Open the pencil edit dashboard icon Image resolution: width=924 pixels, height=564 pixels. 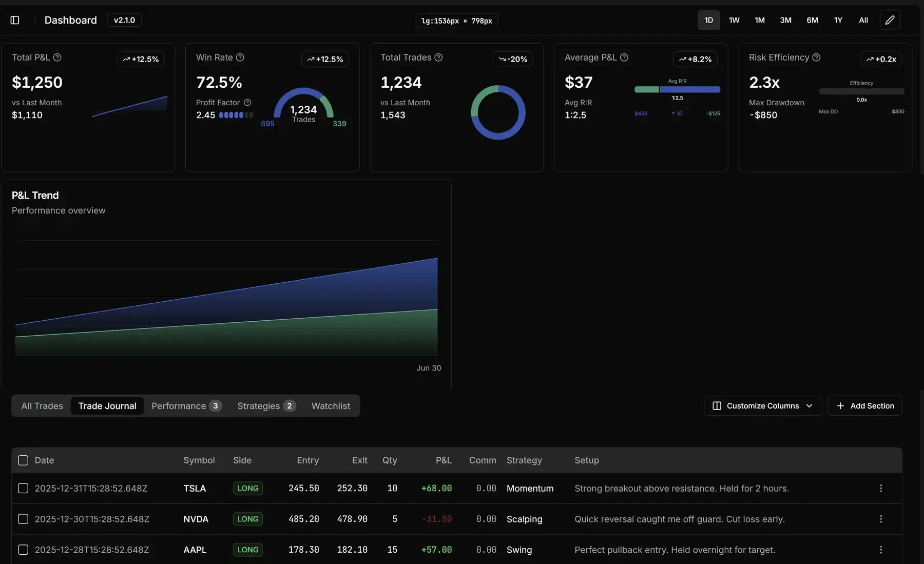click(890, 20)
